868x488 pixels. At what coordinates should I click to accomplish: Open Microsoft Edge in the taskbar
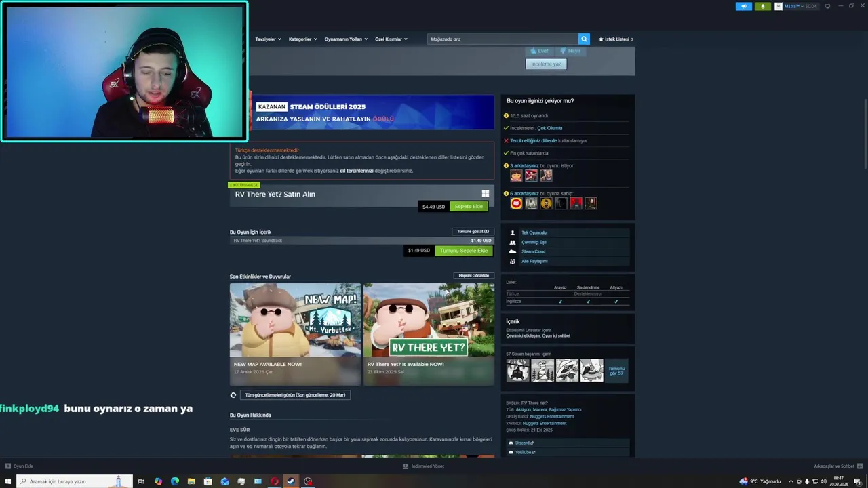pyautogui.click(x=175, y=481)
